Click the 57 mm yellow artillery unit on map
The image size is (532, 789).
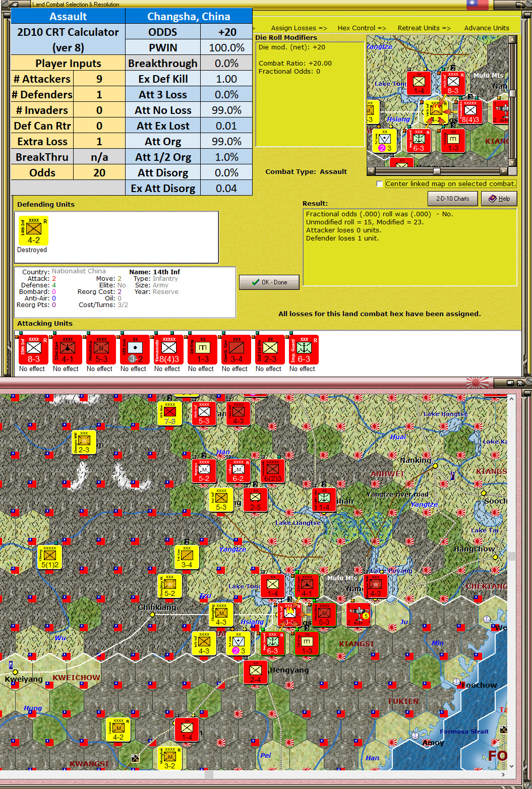click(238, 644)
